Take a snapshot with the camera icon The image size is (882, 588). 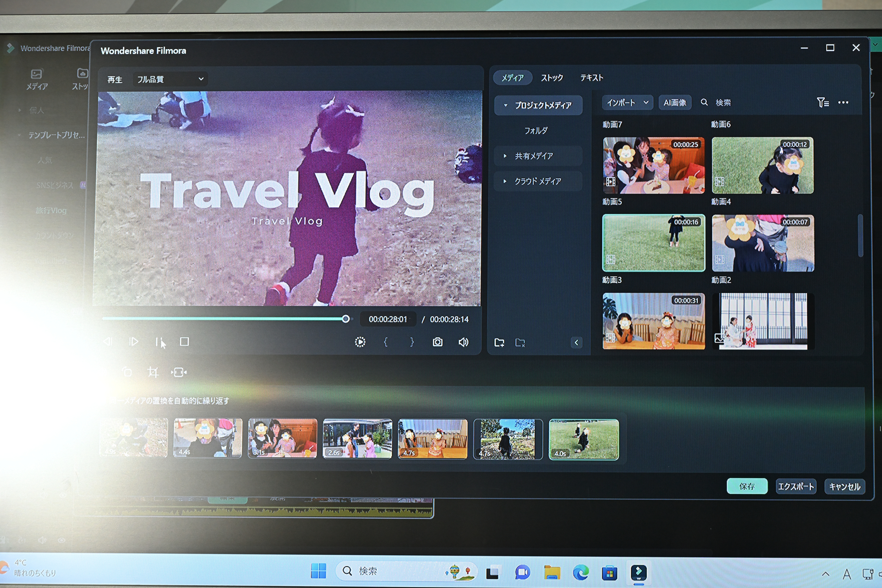(437, 342)
